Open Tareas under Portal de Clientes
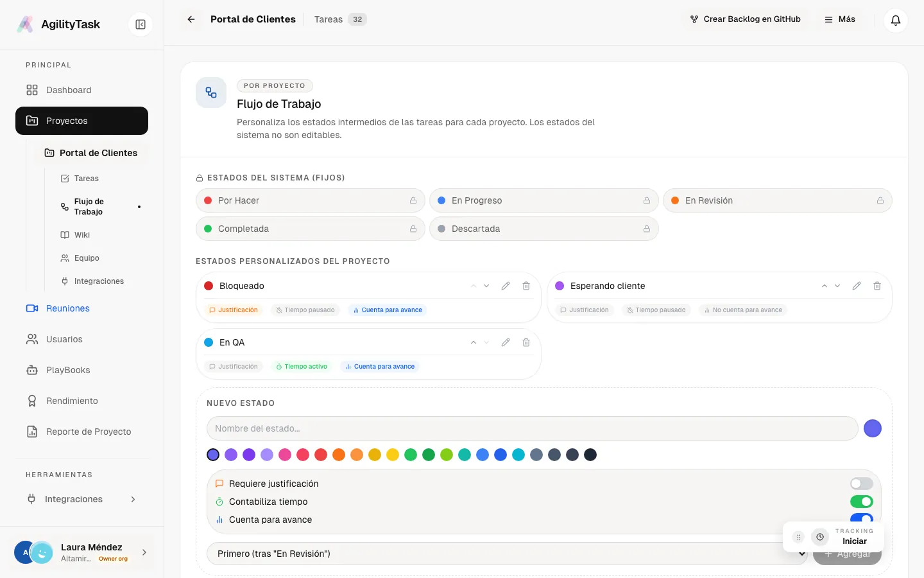This screenshot has height=578, width=924. [x=100, y=179]
